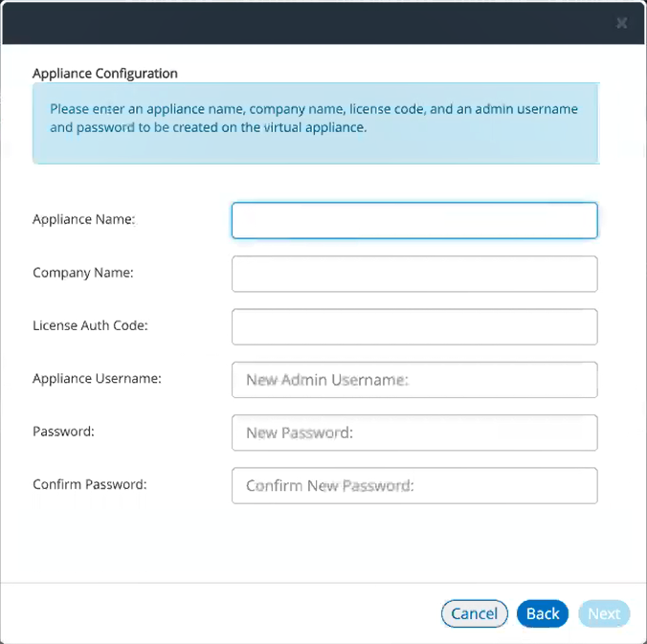Click the License Auth Code label
Viewport: 647px width, 644px height.
click(x=90, y=325)
